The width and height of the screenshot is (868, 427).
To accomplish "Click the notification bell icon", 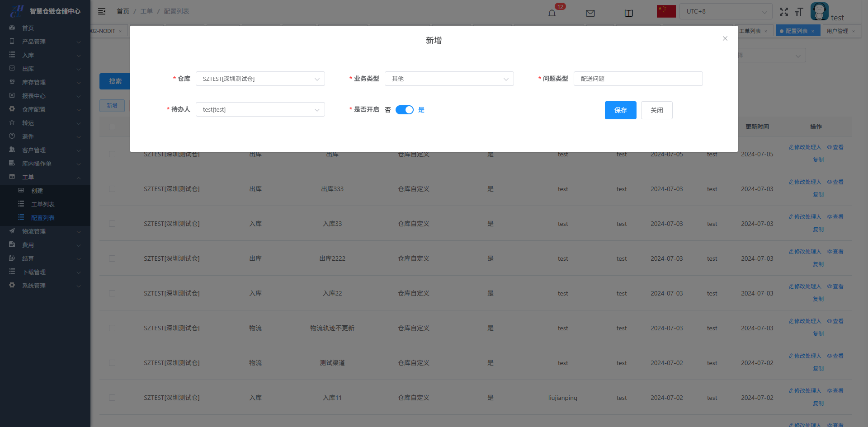I will [x=552, y=13].
